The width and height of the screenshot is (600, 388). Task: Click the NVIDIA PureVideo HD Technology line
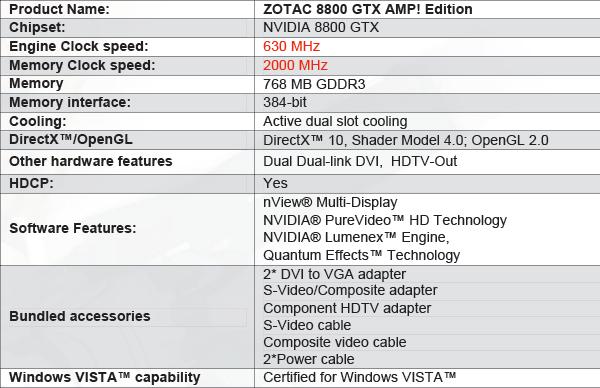[x=385, y=220]
